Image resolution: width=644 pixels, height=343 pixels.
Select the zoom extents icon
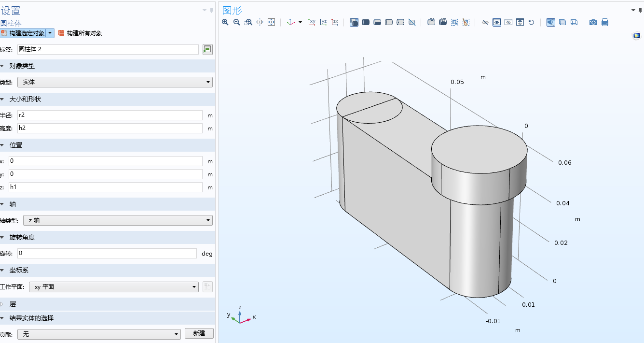click(271, 22)
